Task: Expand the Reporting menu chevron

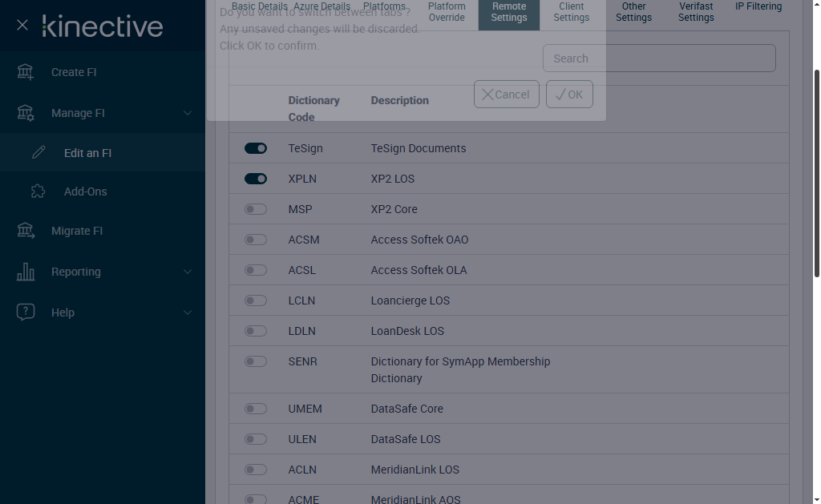Action: (188, 272)
